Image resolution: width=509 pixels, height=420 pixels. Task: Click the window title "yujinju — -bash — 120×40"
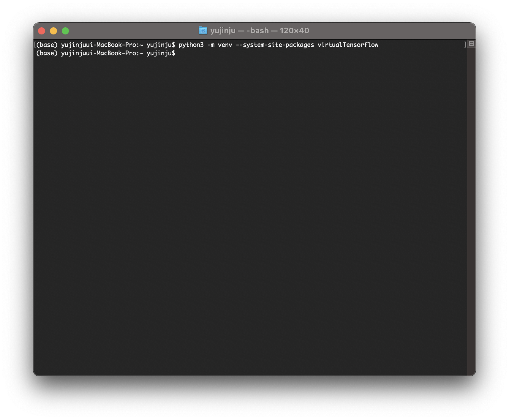(260, 31)
